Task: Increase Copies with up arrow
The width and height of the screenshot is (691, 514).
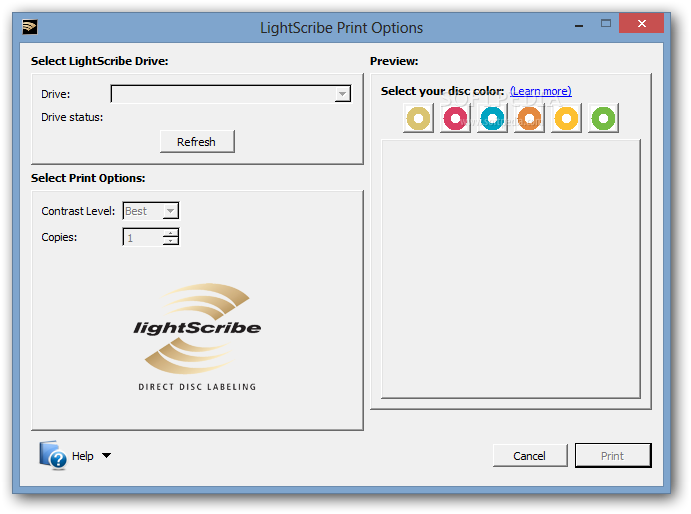Action: [171, 233]
